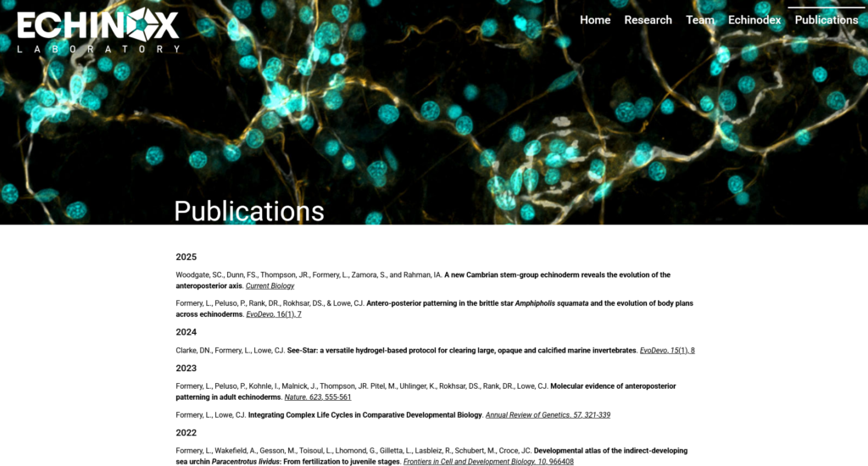
Task: Select the Team navigation link
Action: pos(699,20)
